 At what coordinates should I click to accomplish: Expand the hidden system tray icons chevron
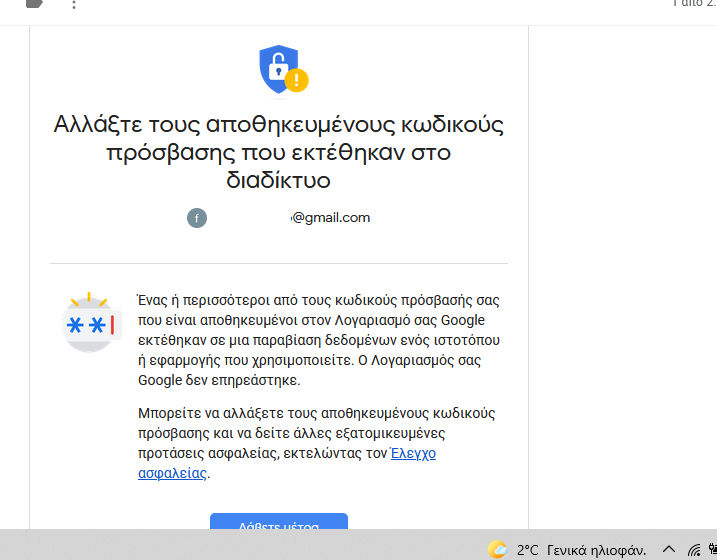click(x=669, y=549)
